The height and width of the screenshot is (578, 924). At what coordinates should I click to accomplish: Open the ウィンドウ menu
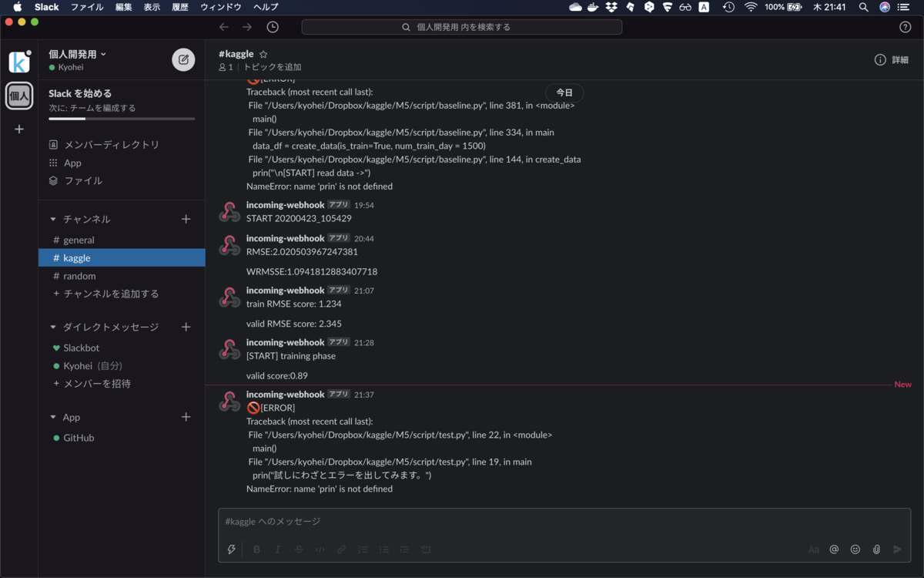[221, 7]
